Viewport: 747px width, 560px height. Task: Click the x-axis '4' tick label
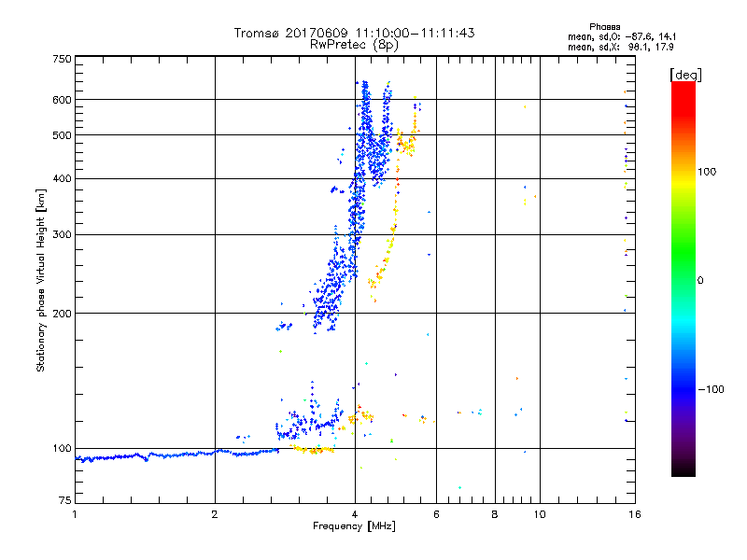click(x=355, y=514)
